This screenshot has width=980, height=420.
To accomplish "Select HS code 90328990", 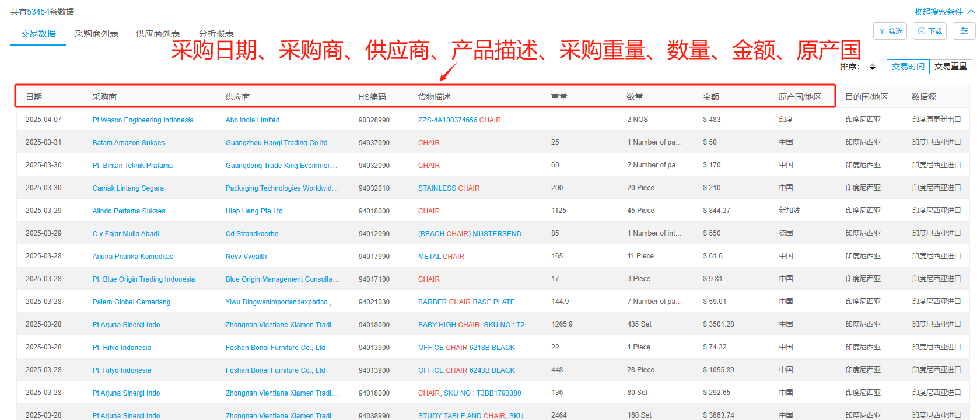I will pos(374,120).
